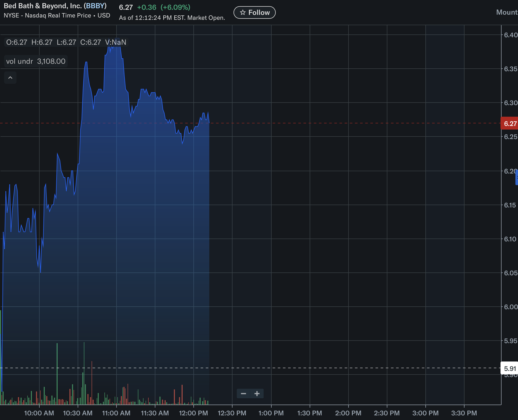Image resolution: width=518 pixels, height=420 pixels.
Task: Click the 6.00 price axis label
Action: pyautogui.click(x=510, y=307)
